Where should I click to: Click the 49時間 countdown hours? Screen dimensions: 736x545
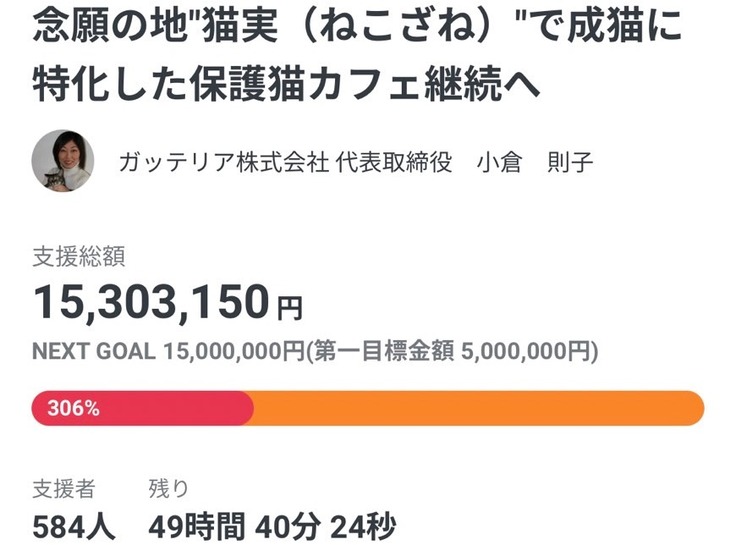point(195,525)
